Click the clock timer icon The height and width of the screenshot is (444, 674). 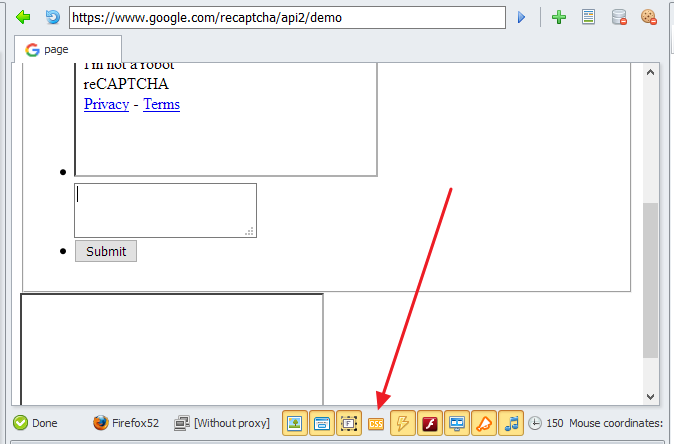coord(535,423)
